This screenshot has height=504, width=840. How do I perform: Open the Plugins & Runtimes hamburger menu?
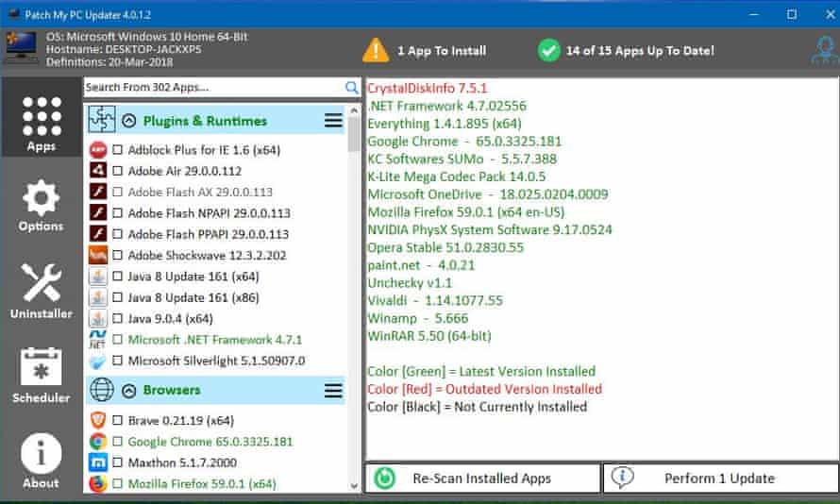pos(333,121)
